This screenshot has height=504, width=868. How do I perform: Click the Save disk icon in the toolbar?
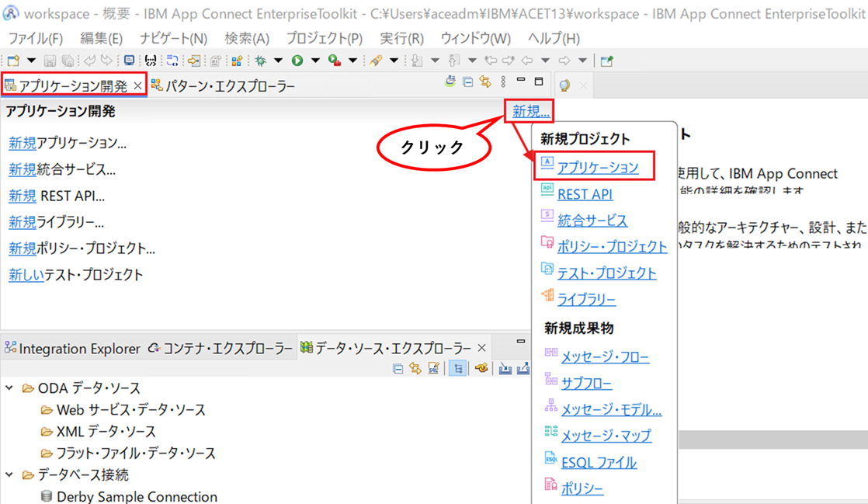tap(50, 61)
